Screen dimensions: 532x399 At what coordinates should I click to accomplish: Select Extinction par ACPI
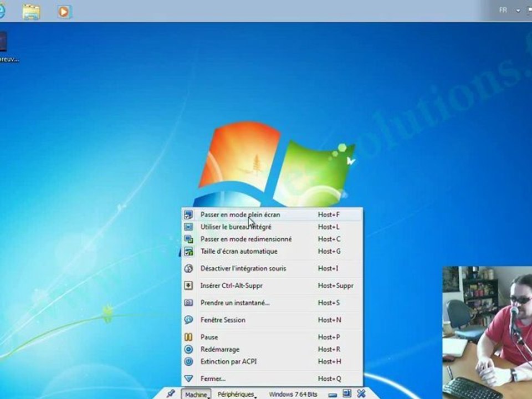tap(272, 361)
